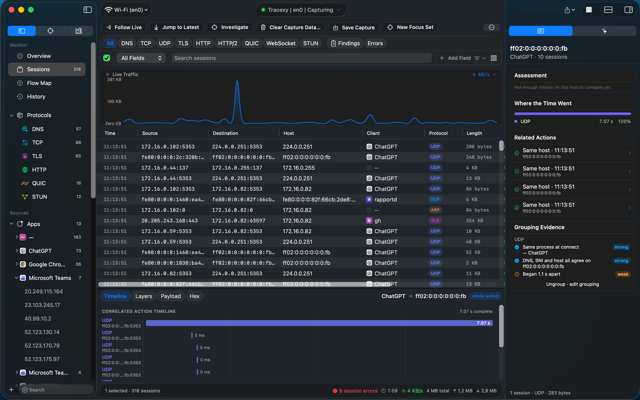Open the Tracexy capturing status dropdown
Screen dimensions: 640x400
pyautogui.click(x=301, y=10)
